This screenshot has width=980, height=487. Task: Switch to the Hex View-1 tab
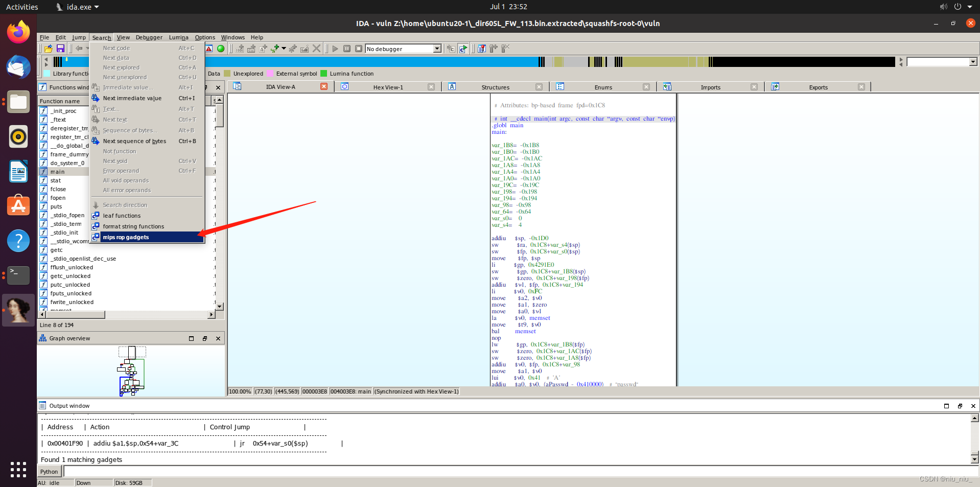(x=388, y=87)
